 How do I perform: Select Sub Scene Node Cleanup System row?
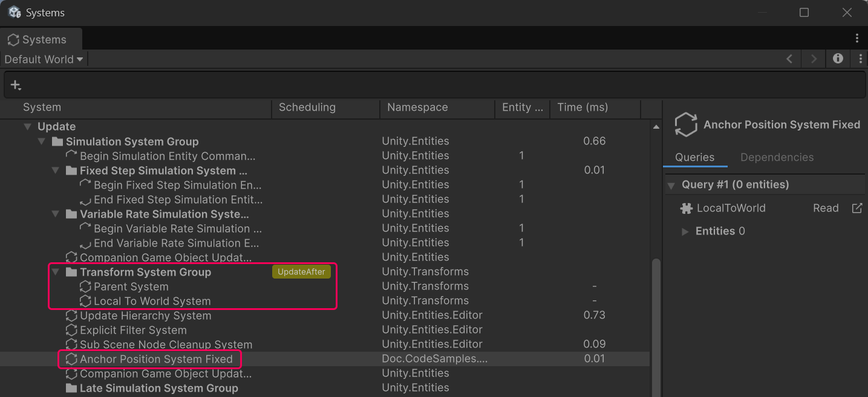[325, 344]
